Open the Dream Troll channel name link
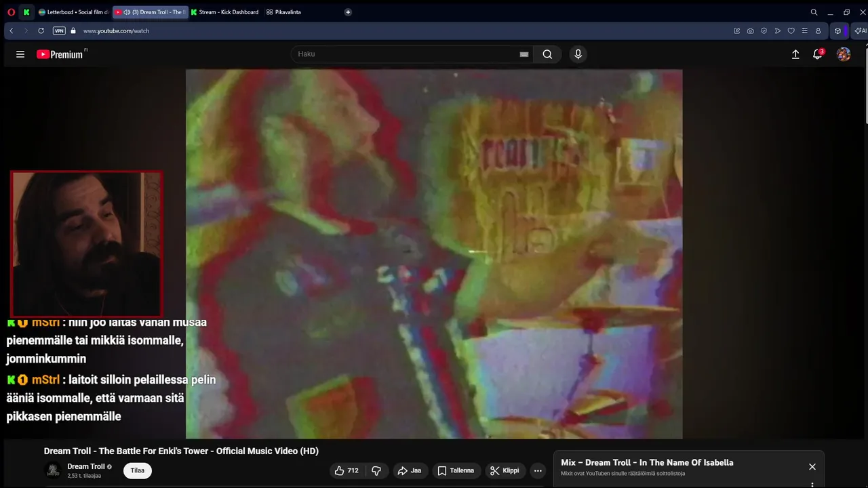The width and height of the screenshot is (868, 488). 86,466
